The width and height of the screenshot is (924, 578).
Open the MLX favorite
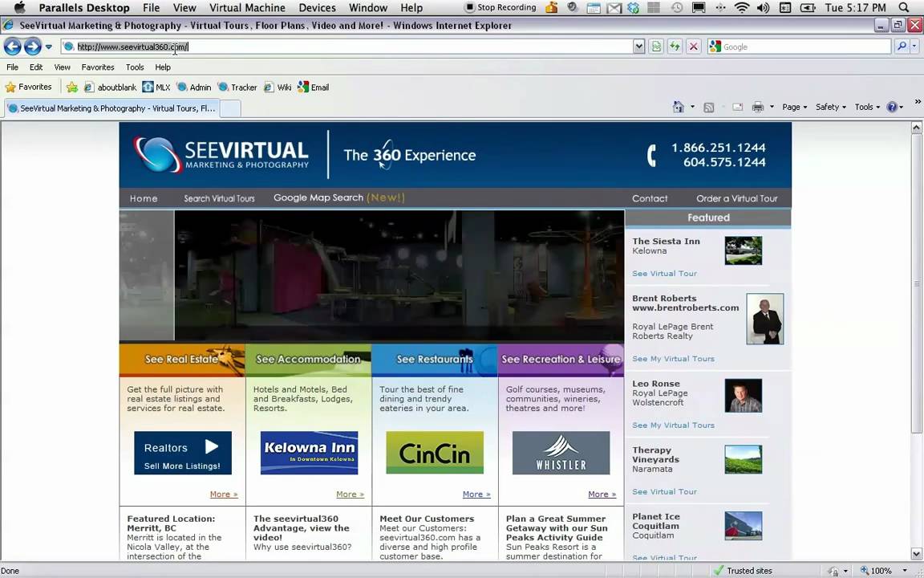point(156,88)
